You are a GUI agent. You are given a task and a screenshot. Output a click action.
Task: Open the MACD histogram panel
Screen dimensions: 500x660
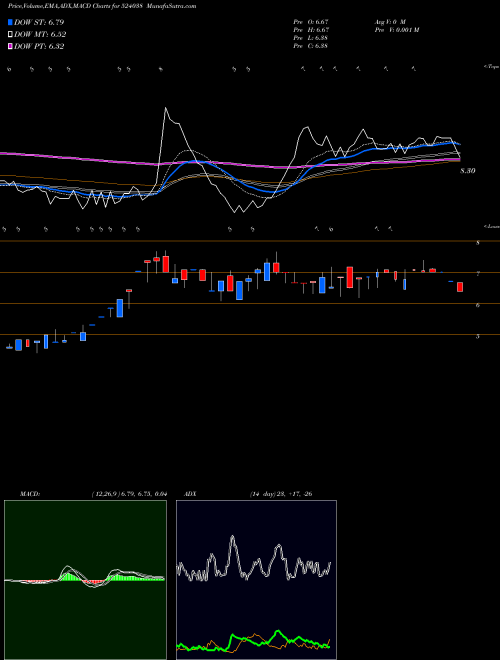click(x=85, y=580)
